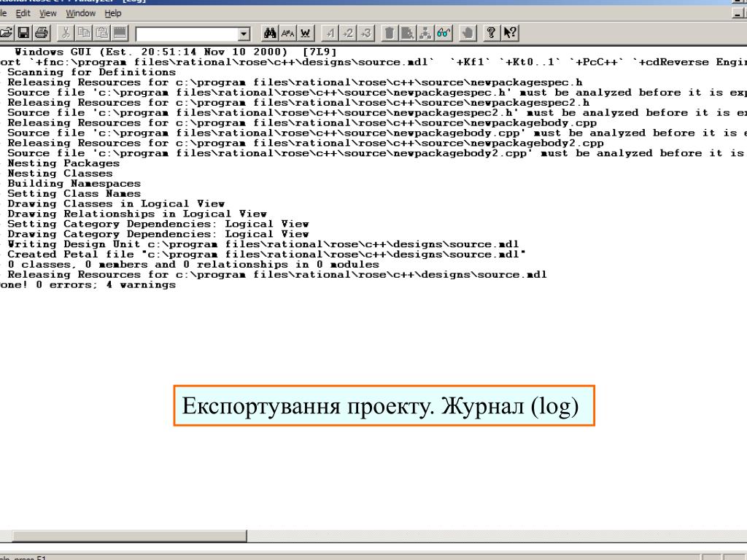Open the Edit menu
The image size is (747, 560).
click(x=23, y=13)
